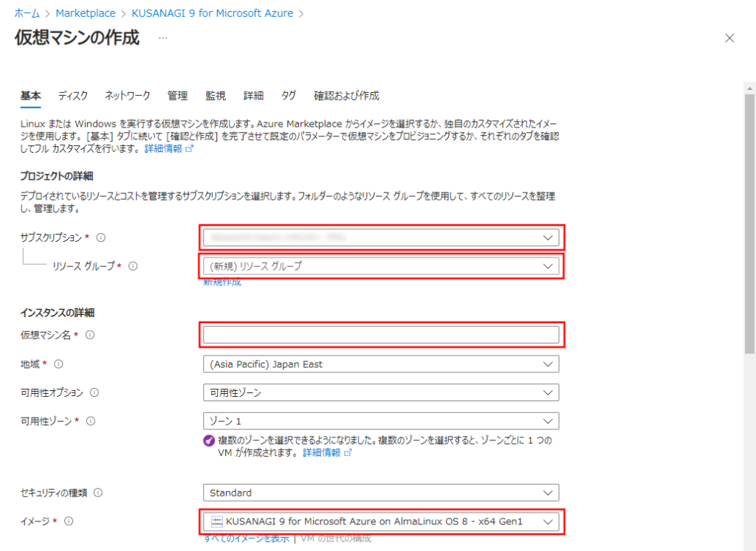756x551 pixels.
Task: Click into the virtual machine name field
Action: click(x=381, y=335)
